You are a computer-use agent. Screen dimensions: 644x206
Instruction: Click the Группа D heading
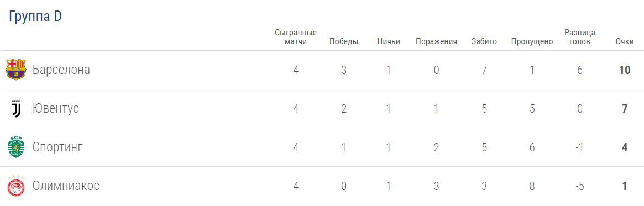pyautogui.click(x=35, y=17)
